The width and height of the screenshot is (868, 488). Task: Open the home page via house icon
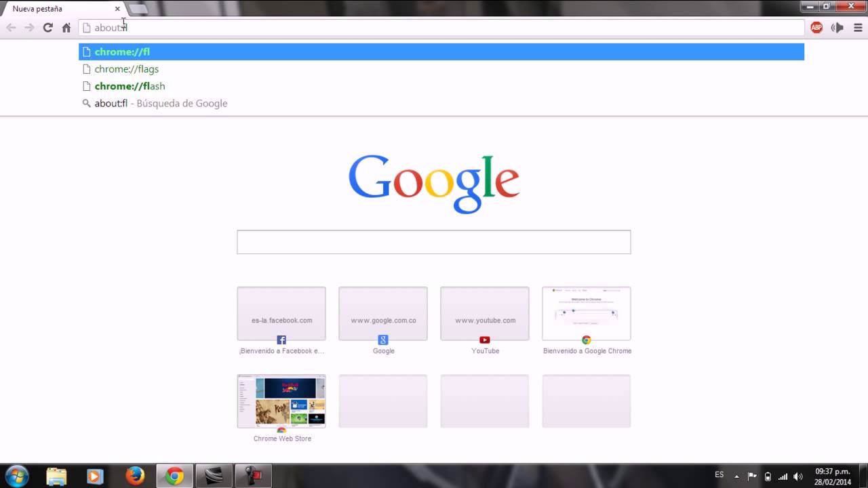point(66,28)
